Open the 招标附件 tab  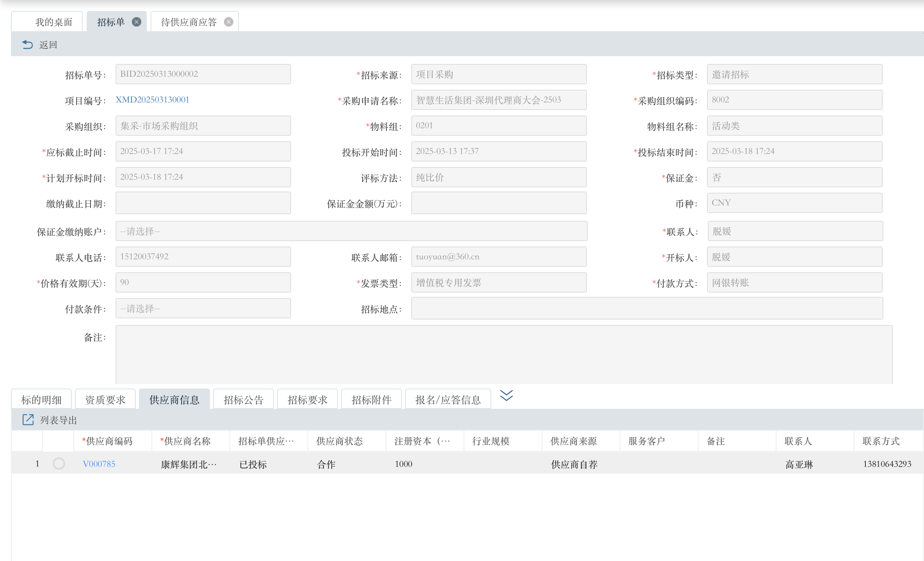(371, 399)
